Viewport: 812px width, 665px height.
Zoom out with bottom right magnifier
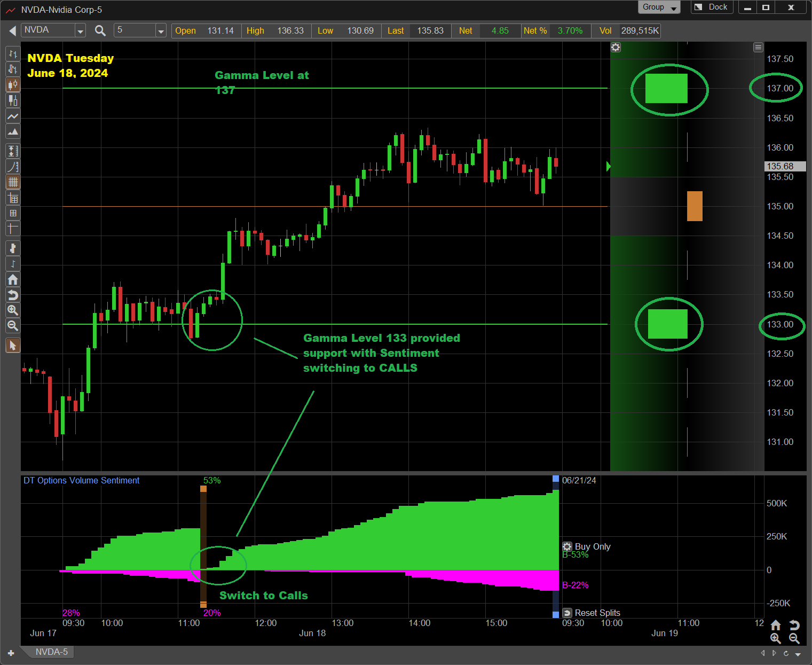point(794,638)
